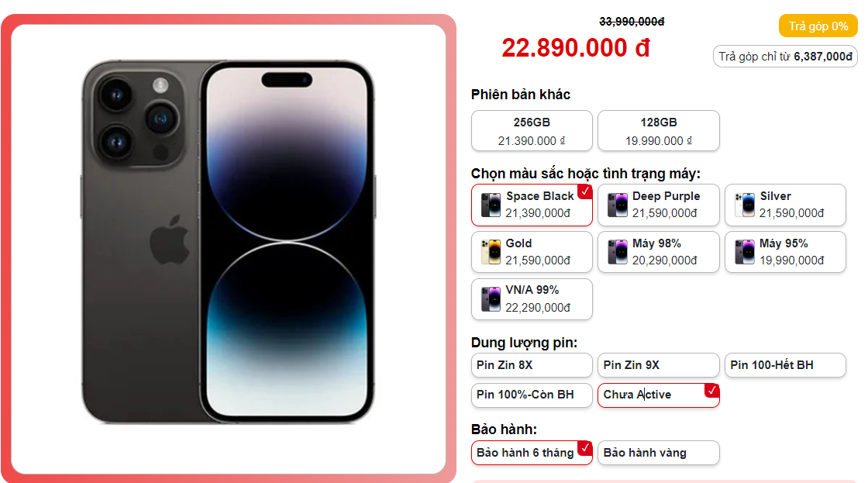Click the Máy 98% phone thumbnail icon
Screen dimensions: 868x483
[617, 252]
